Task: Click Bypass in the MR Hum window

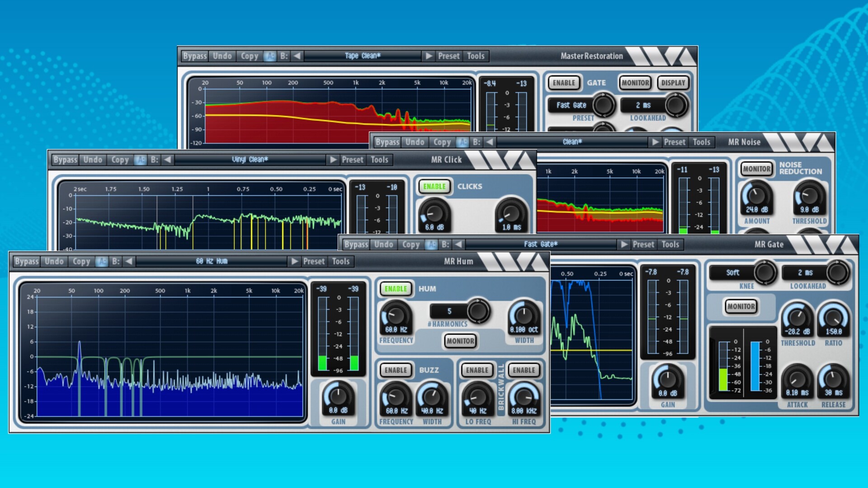Action: click(27, 261)
